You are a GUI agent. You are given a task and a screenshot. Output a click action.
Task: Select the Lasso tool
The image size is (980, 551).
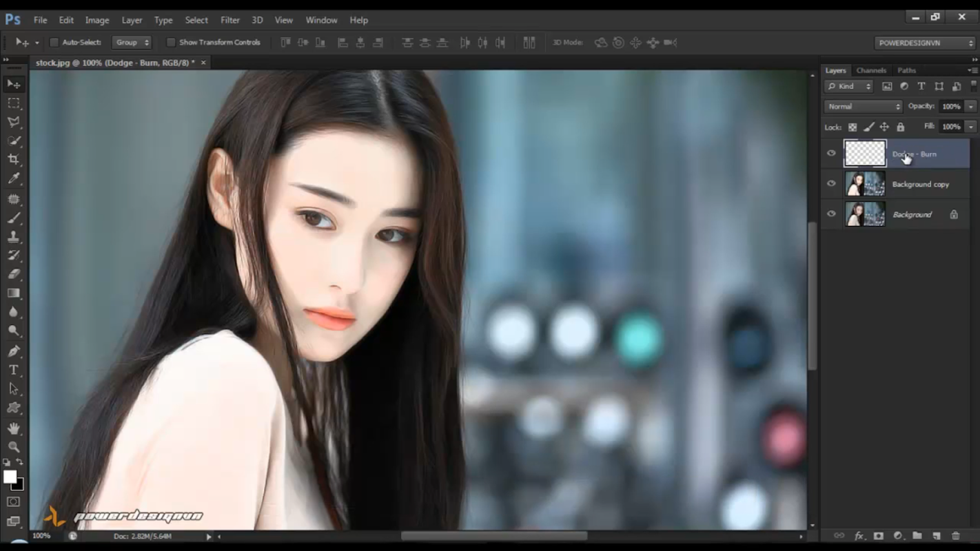(x=14, y=122)
